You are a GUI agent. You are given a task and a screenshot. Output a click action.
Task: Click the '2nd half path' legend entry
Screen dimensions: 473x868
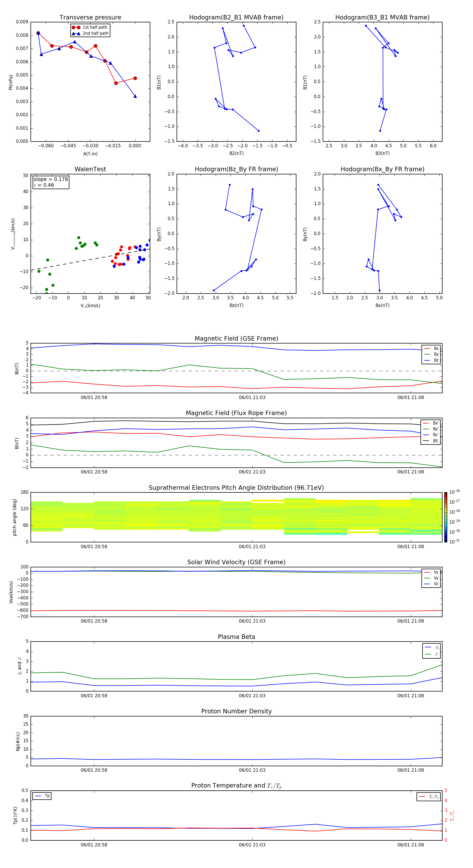90,33
